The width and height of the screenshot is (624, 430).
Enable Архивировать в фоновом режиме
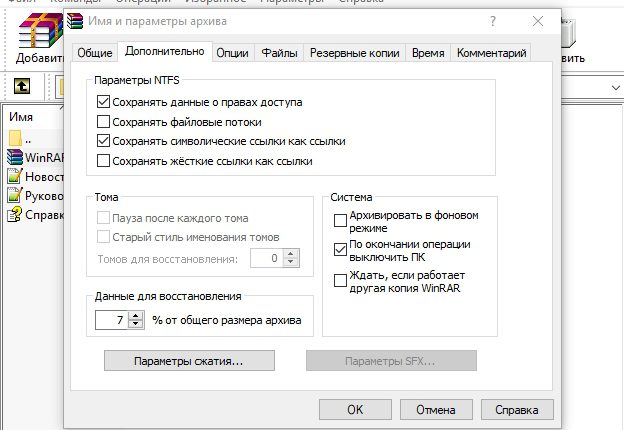[340, 221]
